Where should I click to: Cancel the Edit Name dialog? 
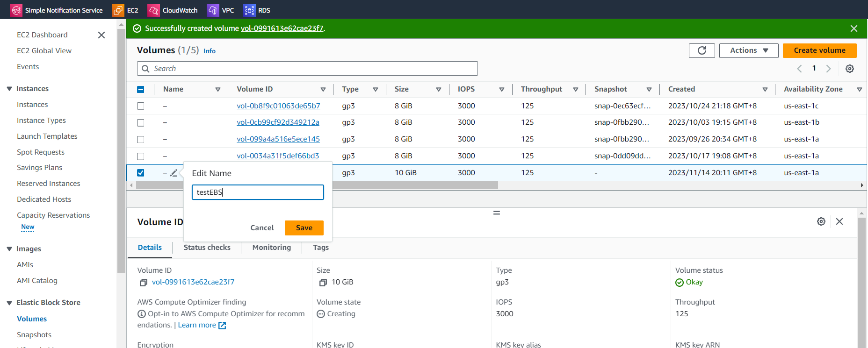[262, 228]
